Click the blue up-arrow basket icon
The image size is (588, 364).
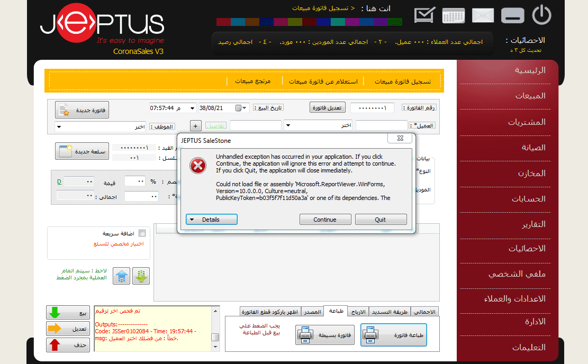click(x=122, y=276)
